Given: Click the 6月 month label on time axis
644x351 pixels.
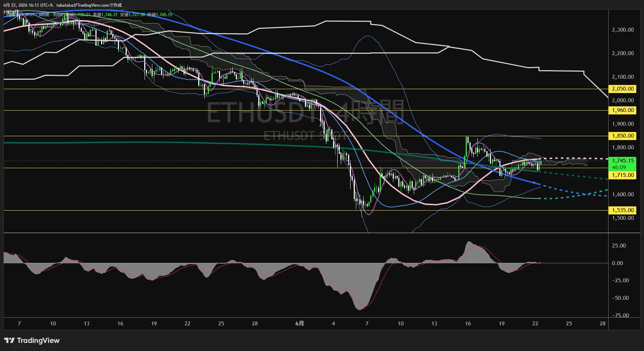Looking at the screenshot, I should point(299,324).
